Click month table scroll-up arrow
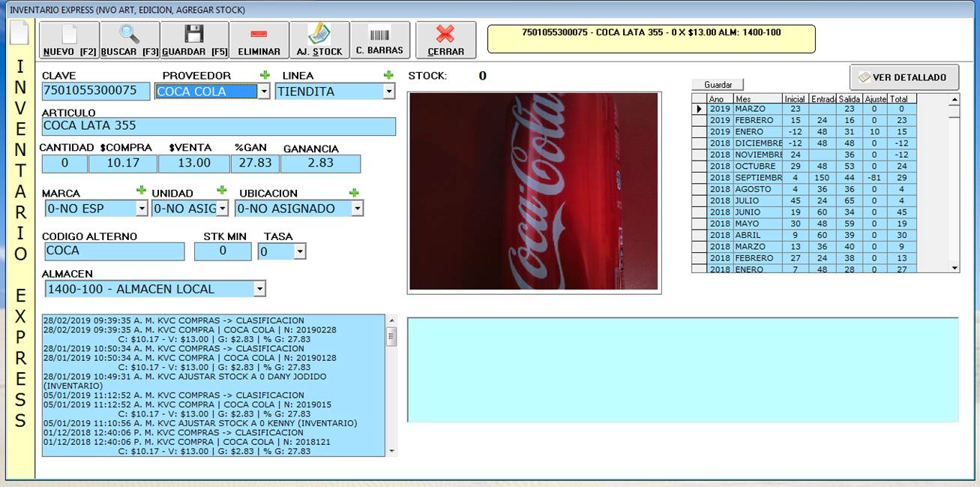The image size is (980, 487). [x=955, y=99]
